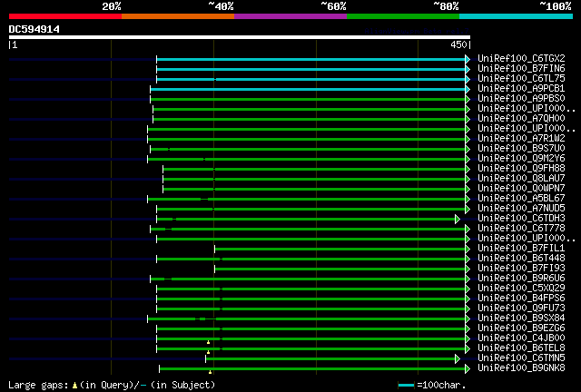Click the purple ~60% segment of the color scale
Screen dimensions: 581x392
point(290,16)
